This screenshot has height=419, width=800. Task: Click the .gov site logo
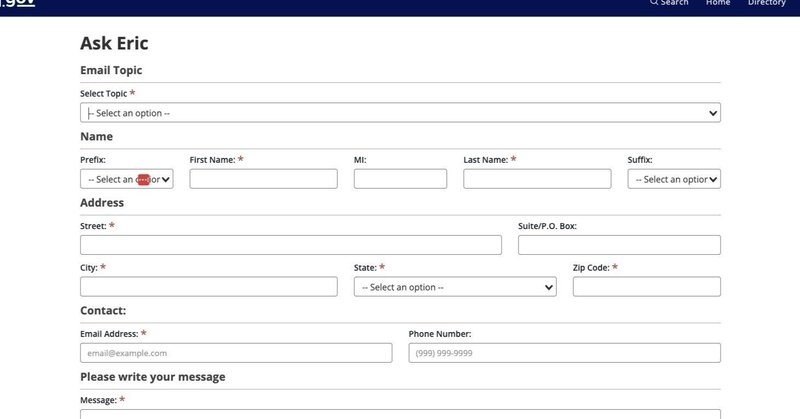[18, 3]
